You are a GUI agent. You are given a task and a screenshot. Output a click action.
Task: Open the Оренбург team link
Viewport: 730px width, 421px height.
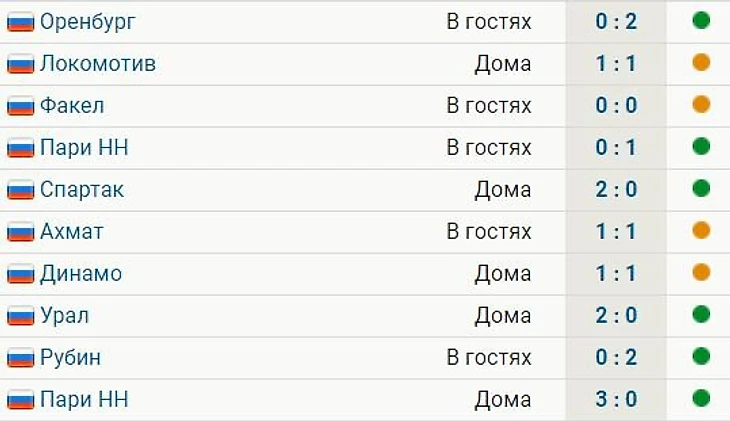click(88, 22)
